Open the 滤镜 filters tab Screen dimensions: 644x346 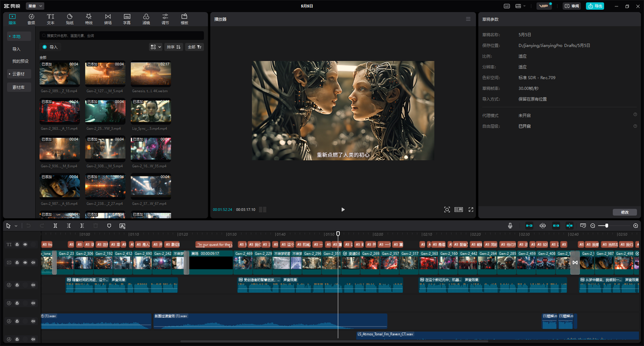click(x=146, y=19)
